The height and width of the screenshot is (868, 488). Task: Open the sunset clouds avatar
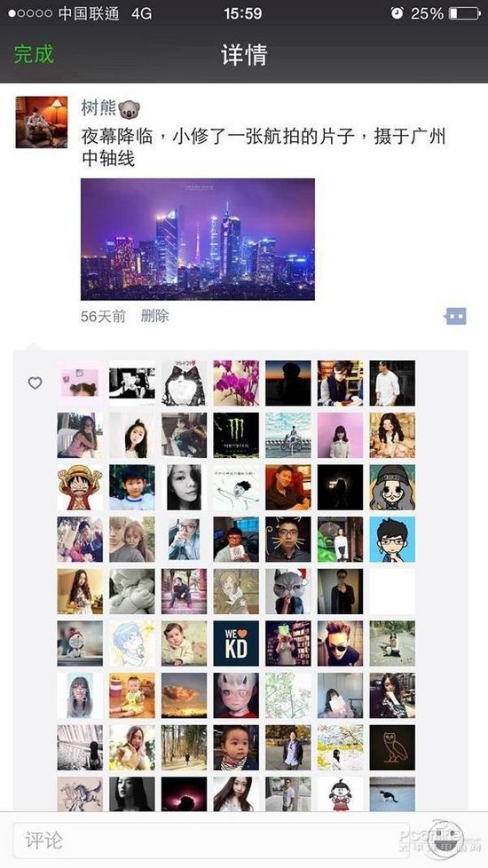point(185,695)
